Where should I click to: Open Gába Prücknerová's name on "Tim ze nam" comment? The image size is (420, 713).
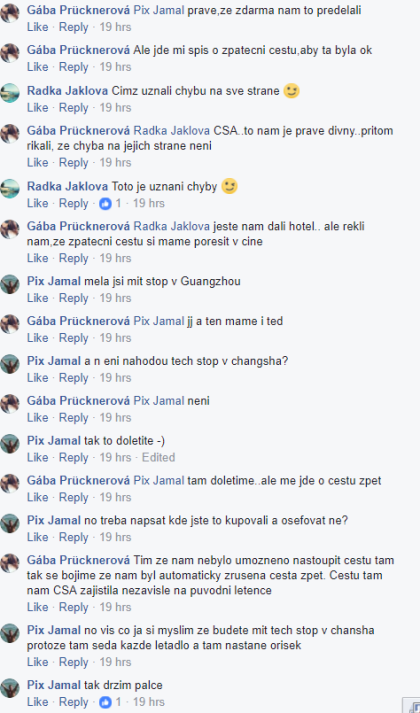tap(78, 560)
